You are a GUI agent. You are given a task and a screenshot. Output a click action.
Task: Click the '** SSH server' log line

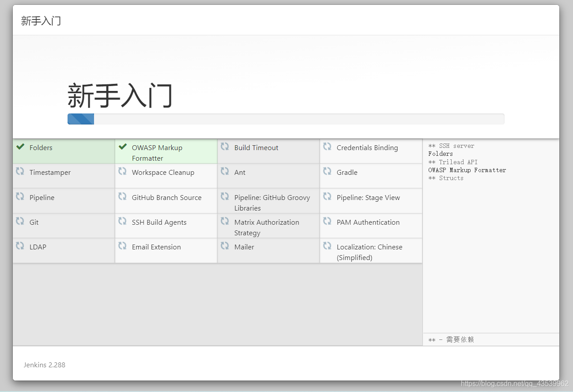(451, 146)
